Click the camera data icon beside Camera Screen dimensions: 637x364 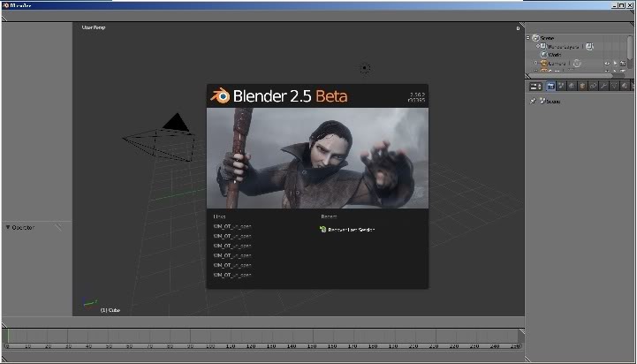click(x=577, y=64)
